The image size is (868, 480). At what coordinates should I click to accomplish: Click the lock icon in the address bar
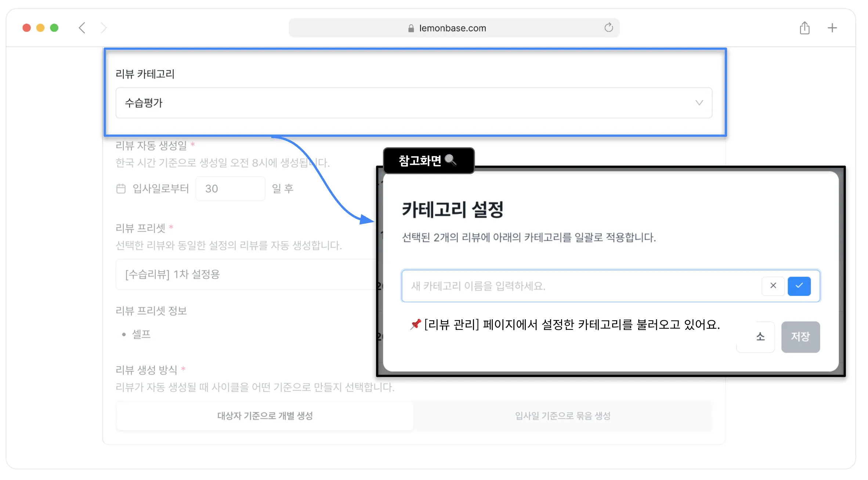point(411,28)
